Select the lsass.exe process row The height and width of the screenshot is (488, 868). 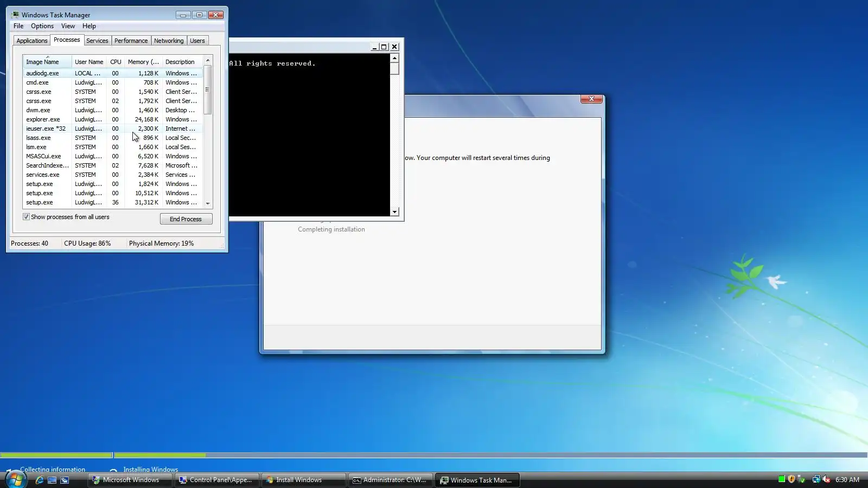[x=113, y=138]
